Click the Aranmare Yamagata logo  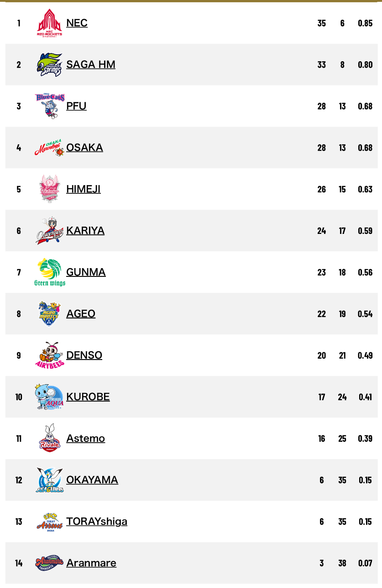(x=50, y=563)
